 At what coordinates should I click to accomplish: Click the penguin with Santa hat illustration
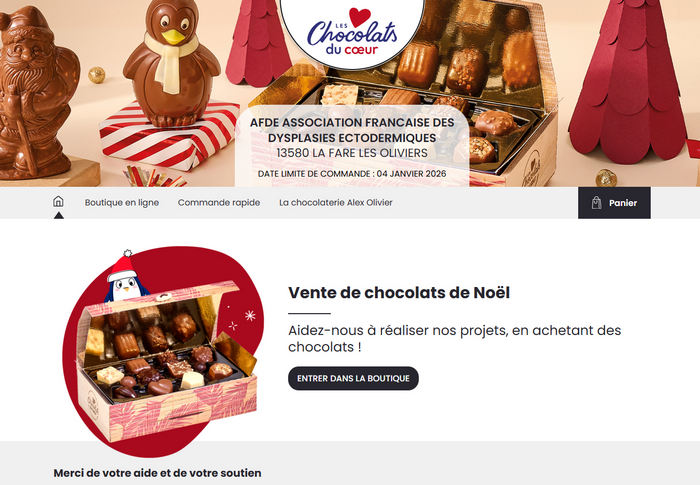coord(125,278)
